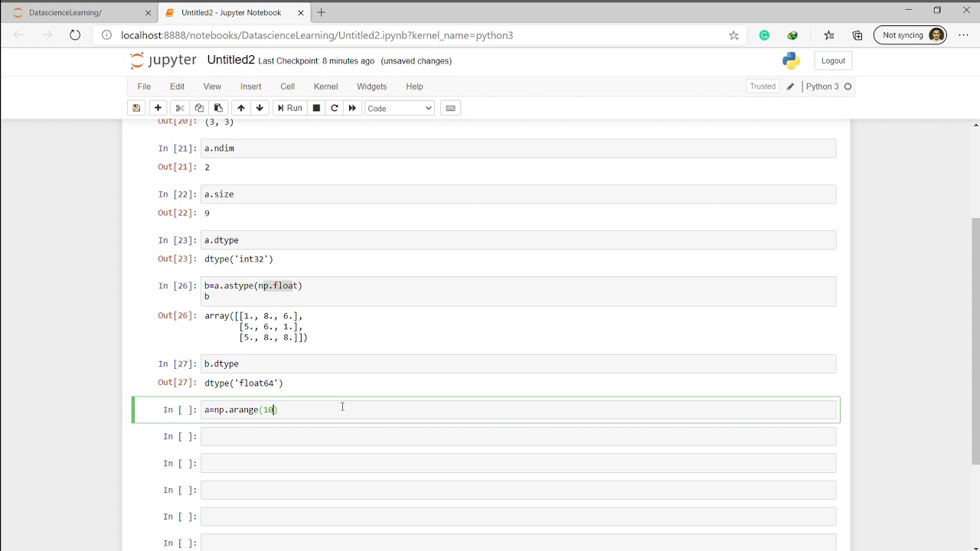Close the DatascienceLearning/ browser tab
Image resolution: width=980 pixels, height=551 pixels.
[x=148, y=12]
